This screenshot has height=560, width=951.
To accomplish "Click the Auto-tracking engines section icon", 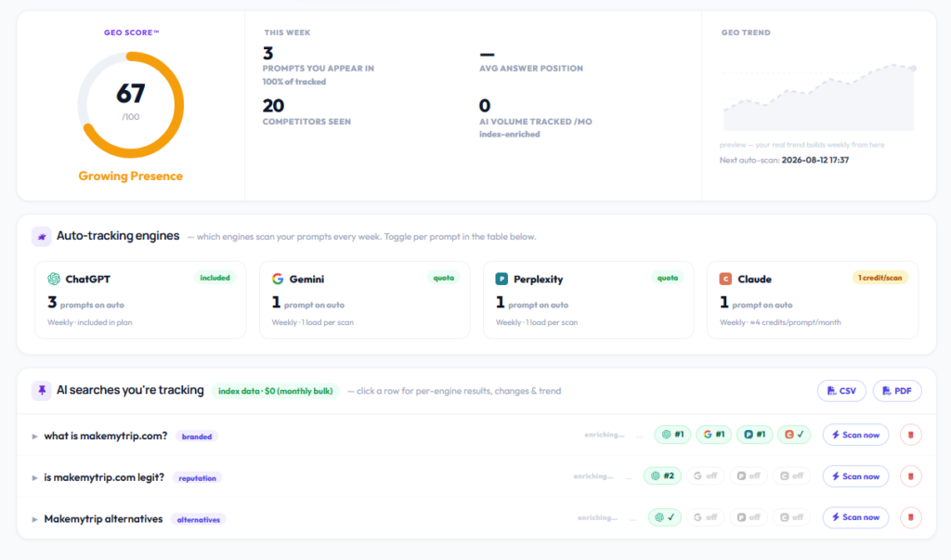I will click(x=42, y=237).
